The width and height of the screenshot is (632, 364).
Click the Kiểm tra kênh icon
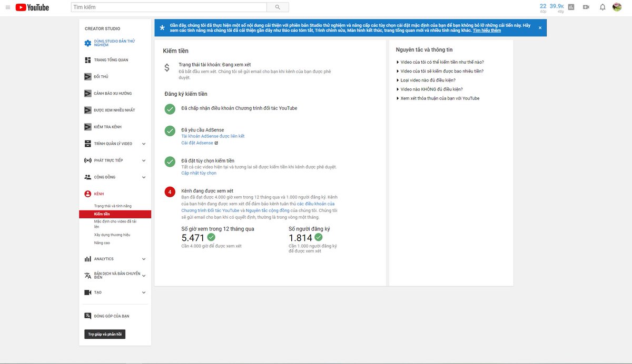coord(88,127)
